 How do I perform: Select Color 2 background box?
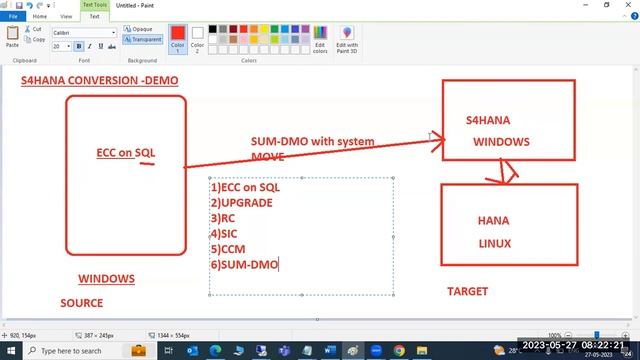198,39
